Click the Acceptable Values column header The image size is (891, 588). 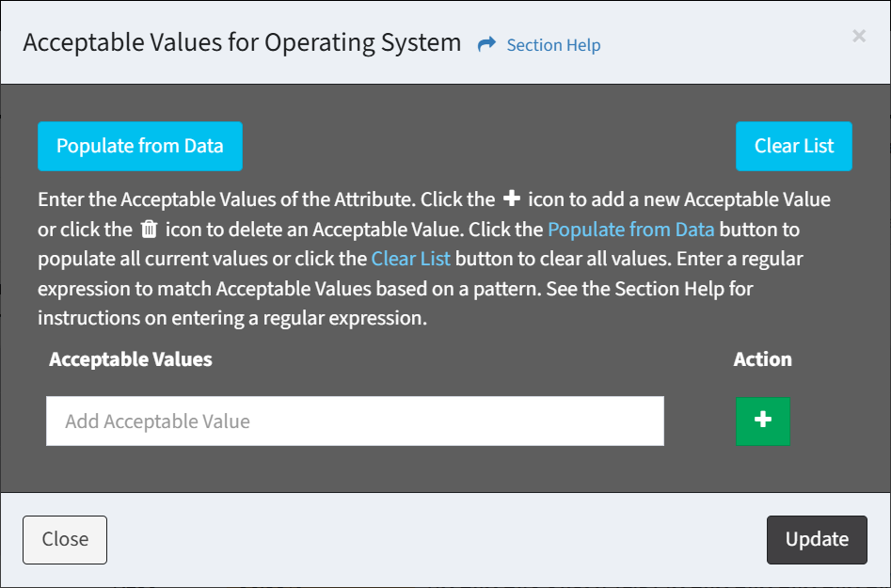[131, 359]
